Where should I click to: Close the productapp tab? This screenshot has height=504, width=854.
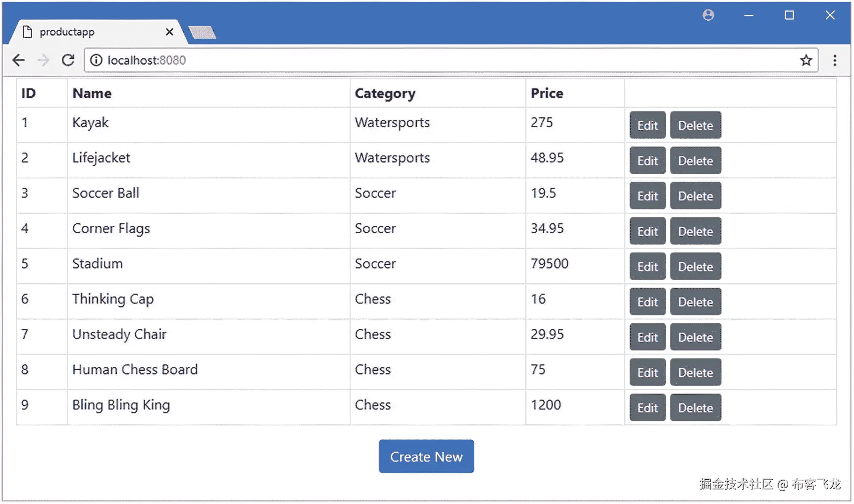pyautogui.click(x=169, y=32)
